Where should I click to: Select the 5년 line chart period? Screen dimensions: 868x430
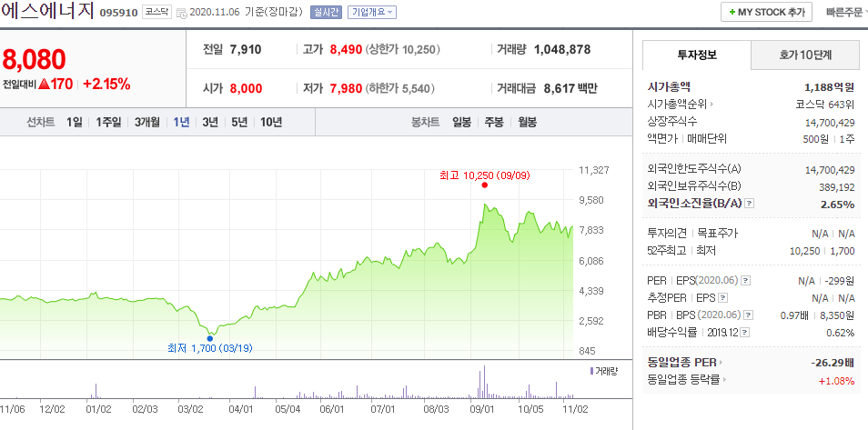pyautogui.click(x=239, y=123)
